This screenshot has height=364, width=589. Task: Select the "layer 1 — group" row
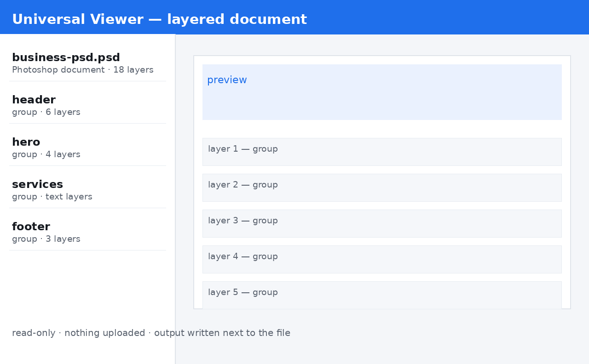[382, 152]
